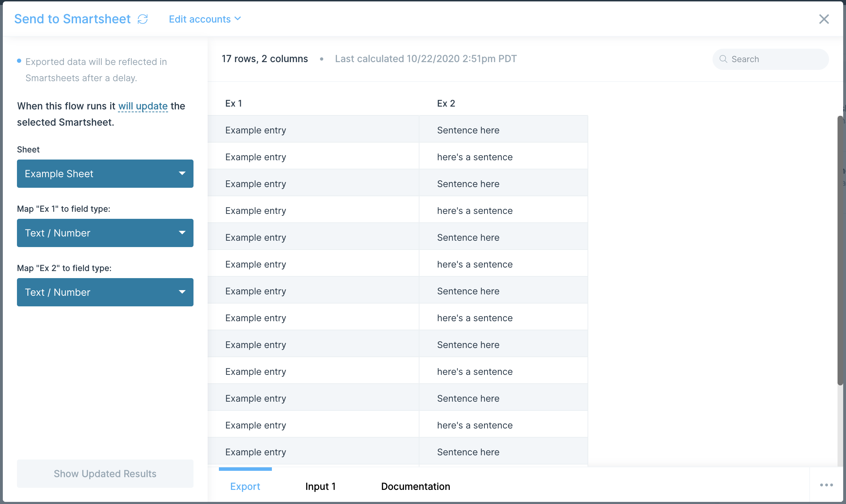The height and width of the screenshot is (504, 846).
Task: Click the Ex 2 column header
Action: [x=446, y=103]
